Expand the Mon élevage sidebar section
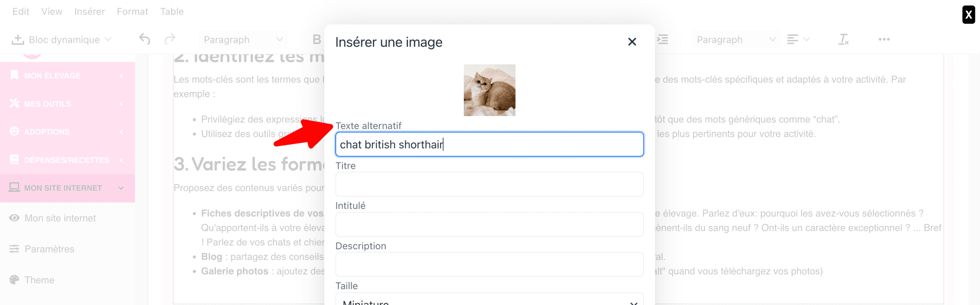The width and height of the screenshot is (980, 305). click(67, 76)
